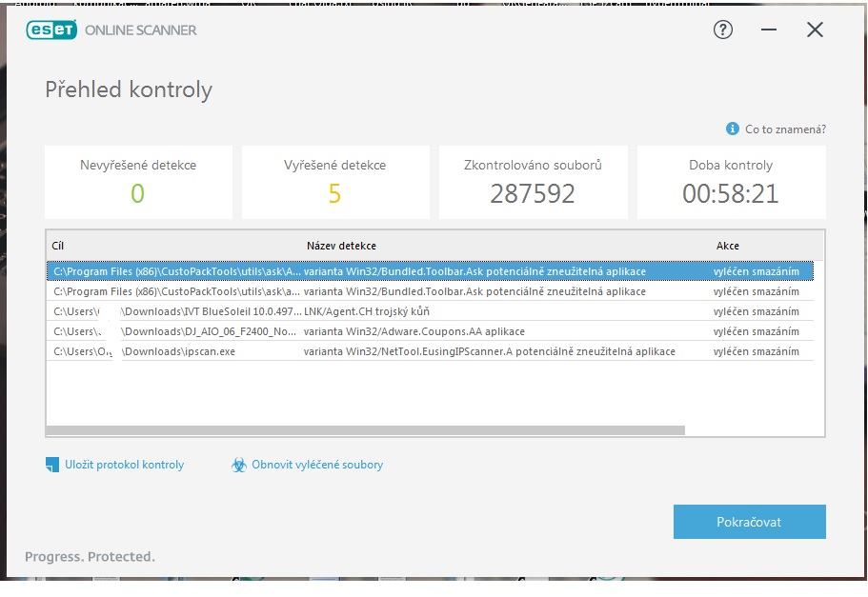Click the biohazard restore files icon

click(x=238, y=465)
